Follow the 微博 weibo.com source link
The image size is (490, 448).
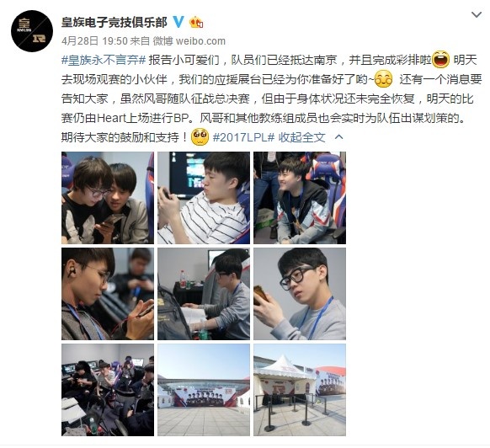pos(189,41)
